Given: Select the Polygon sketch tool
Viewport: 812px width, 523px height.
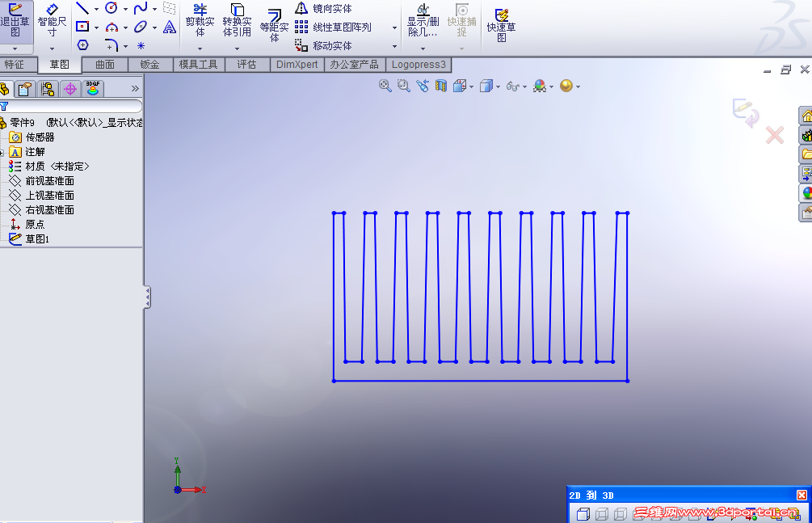Looking at the screenshot, I should tap(83, 45).
